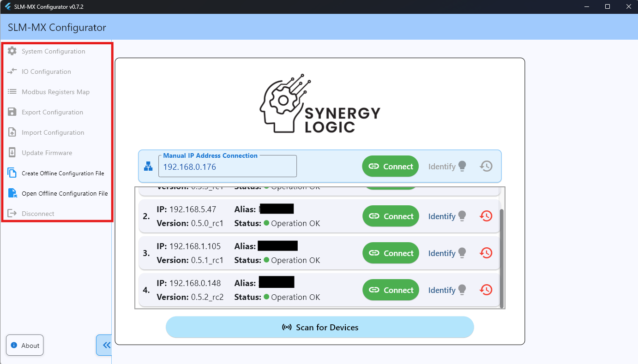Select Modbus Registers Map menu item

(55, 92)
